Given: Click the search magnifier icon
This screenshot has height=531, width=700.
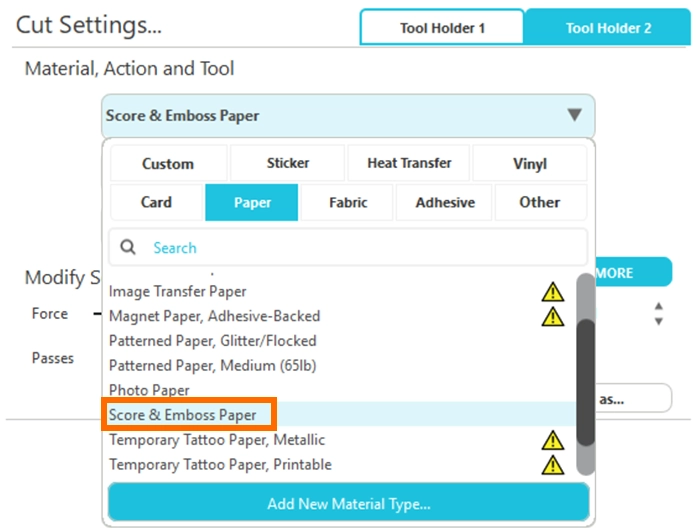Looking at the screenshot, I should 128,247.
